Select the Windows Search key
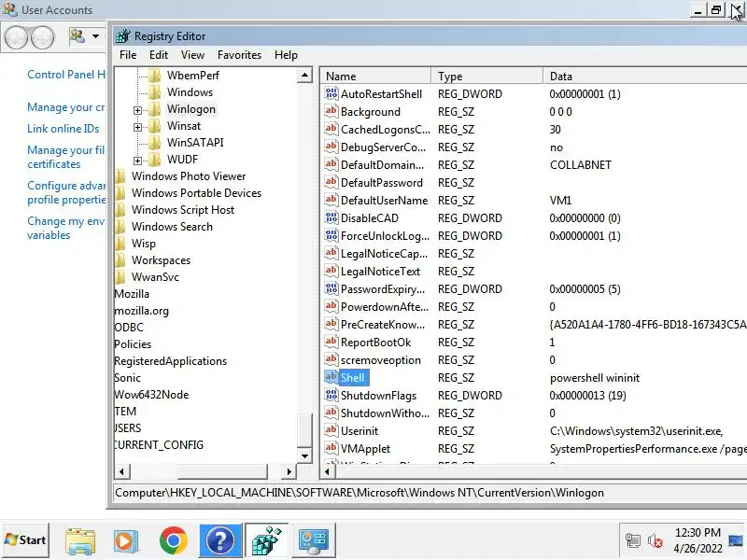Screen dimensions: 747x560 click(x=172, y=227)
